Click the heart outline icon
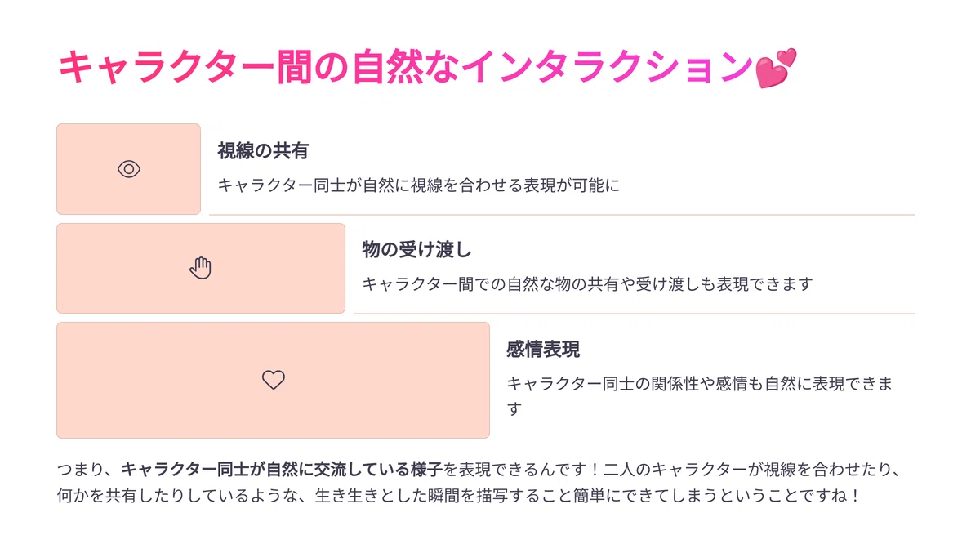Viewport: 980px width, 553px height. click(x=274, y=380)
